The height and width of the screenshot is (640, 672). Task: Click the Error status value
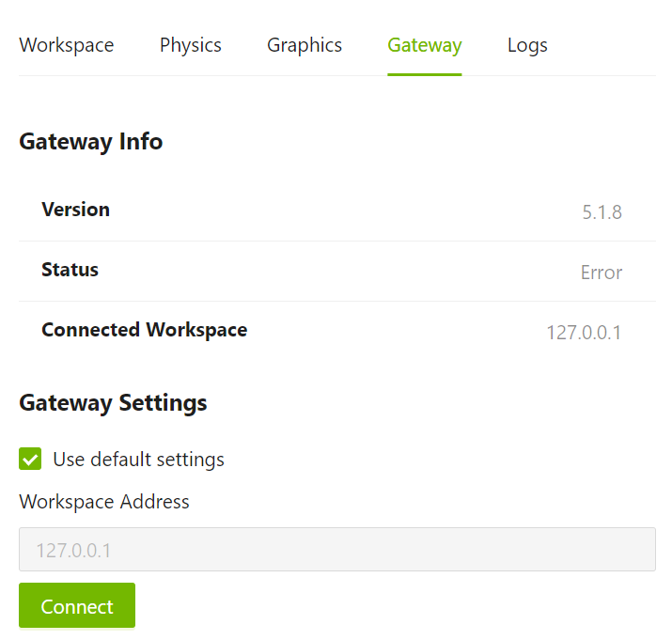601,273
